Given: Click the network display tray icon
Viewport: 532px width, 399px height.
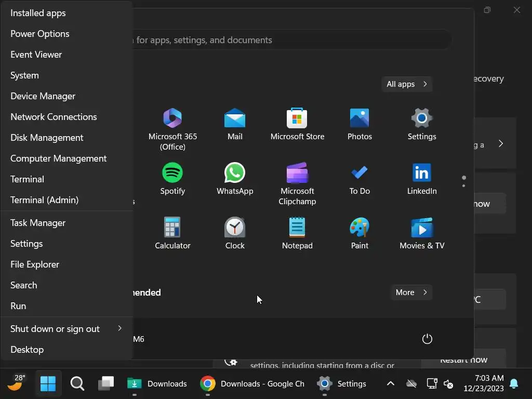Looking at the screenshot, I should coord(432,384).
